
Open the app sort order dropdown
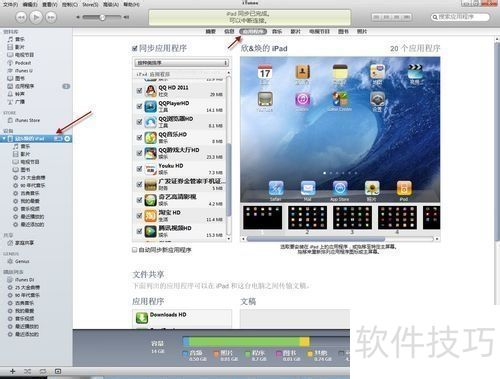(x=181, y=63)
